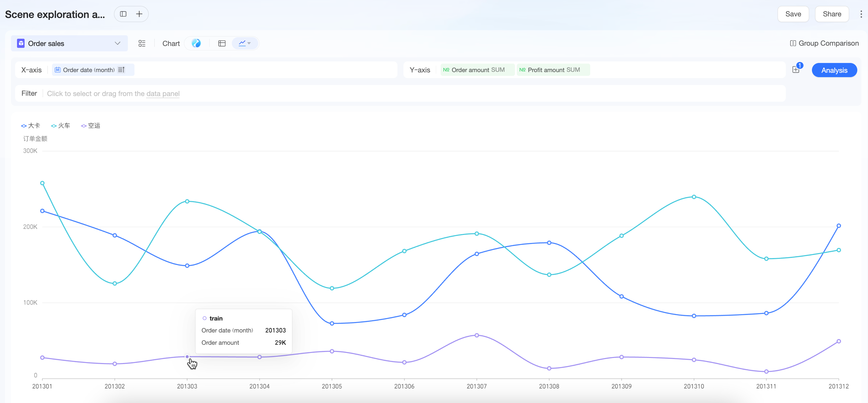
Task: Toggle the sidebar panel layout icon
Action: point(123,14)
